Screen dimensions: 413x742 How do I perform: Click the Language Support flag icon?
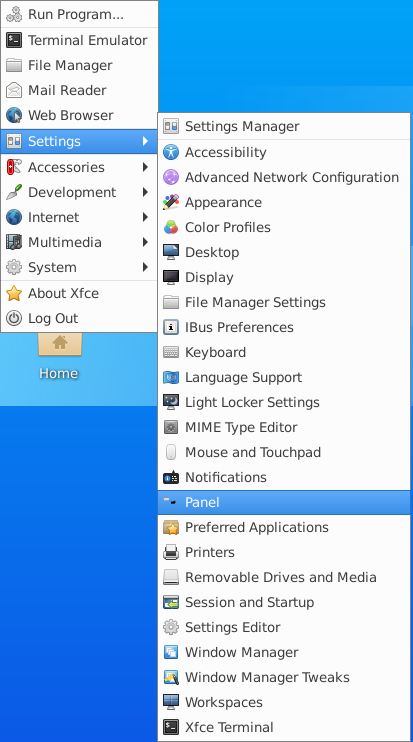tap(171, 378)
